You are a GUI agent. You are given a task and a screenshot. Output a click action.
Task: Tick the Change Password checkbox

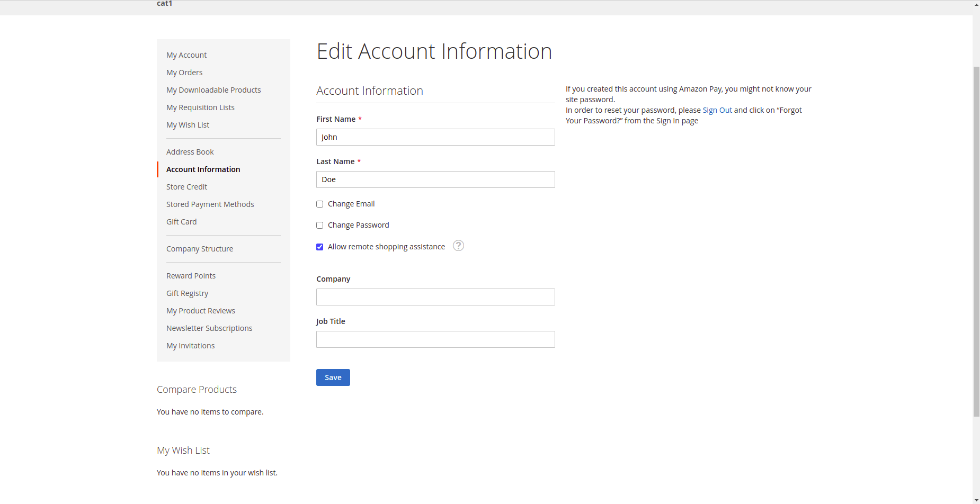[x=320, y=226]
